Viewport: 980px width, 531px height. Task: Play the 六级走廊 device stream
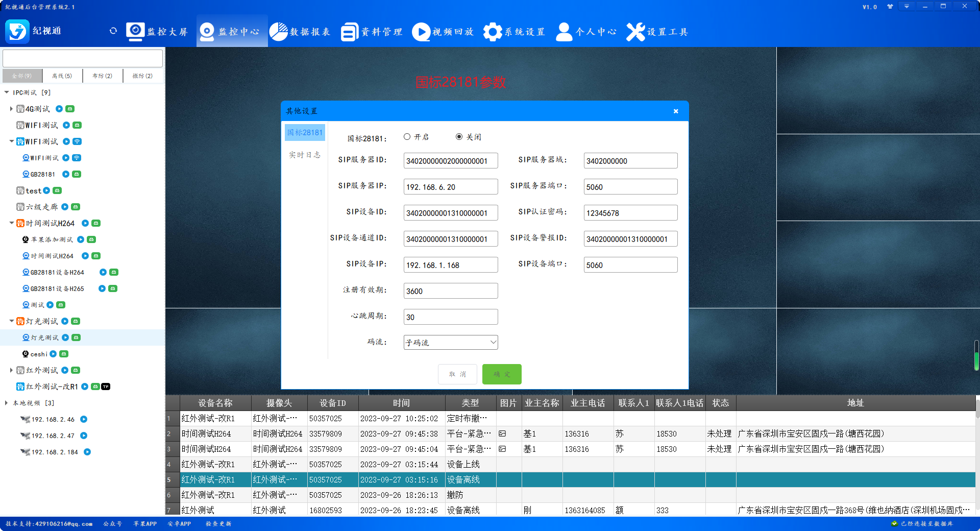point(65,207)
